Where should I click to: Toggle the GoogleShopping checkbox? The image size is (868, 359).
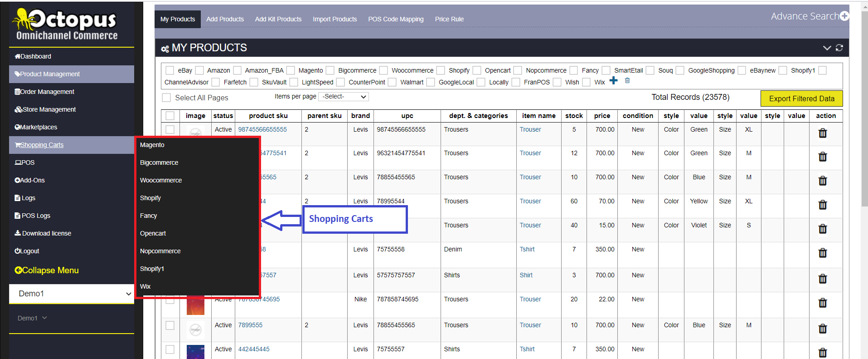(x=680, y=70)
